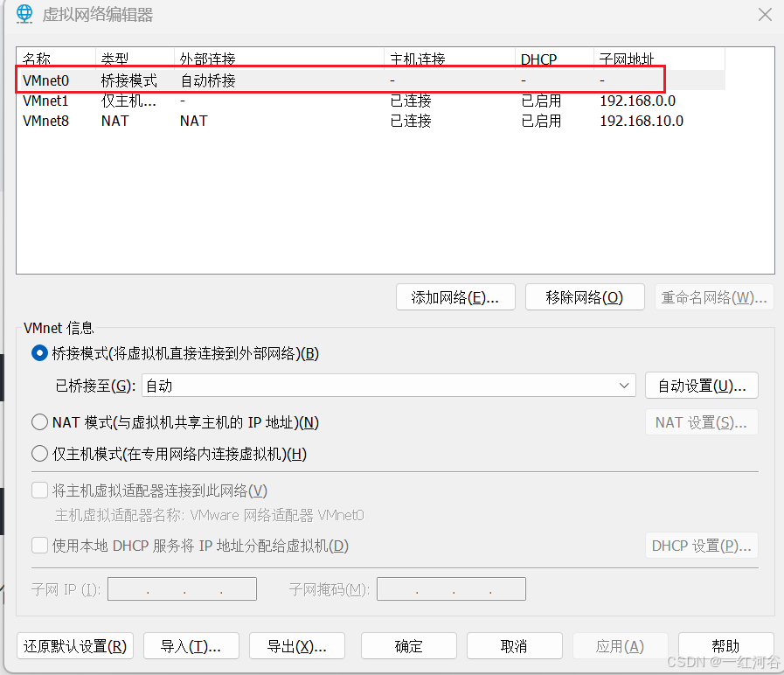Open 帮助 button
This screenshot has height=675, width=784.
[726, 646]
